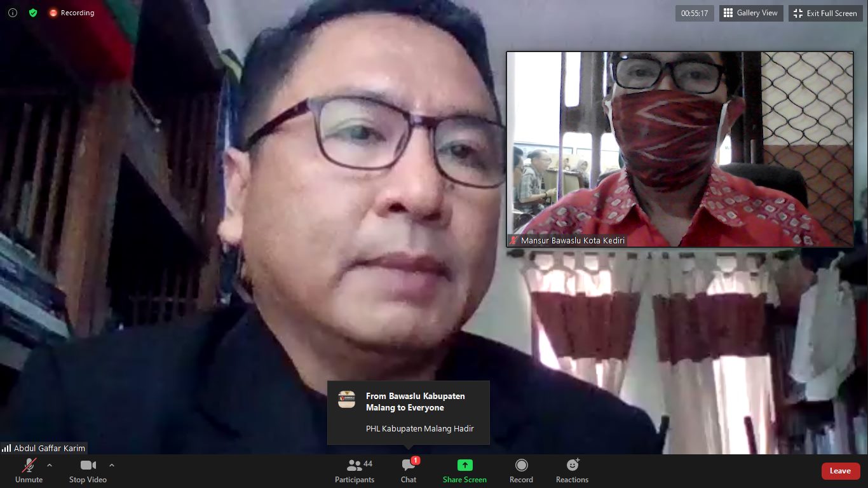The image size is (868, 488).
Task: Click the 00:55:17 meeting timer
Action: tap(695, 13)
